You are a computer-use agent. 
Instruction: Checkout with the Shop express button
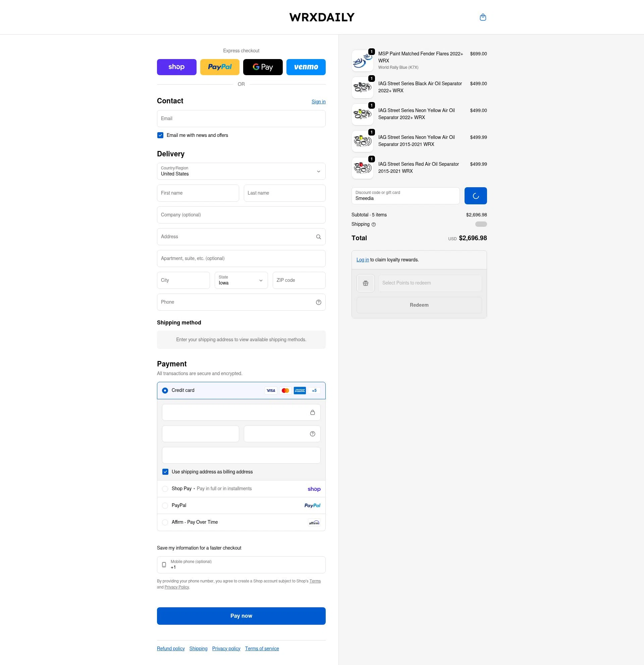[x=176, y=67]
